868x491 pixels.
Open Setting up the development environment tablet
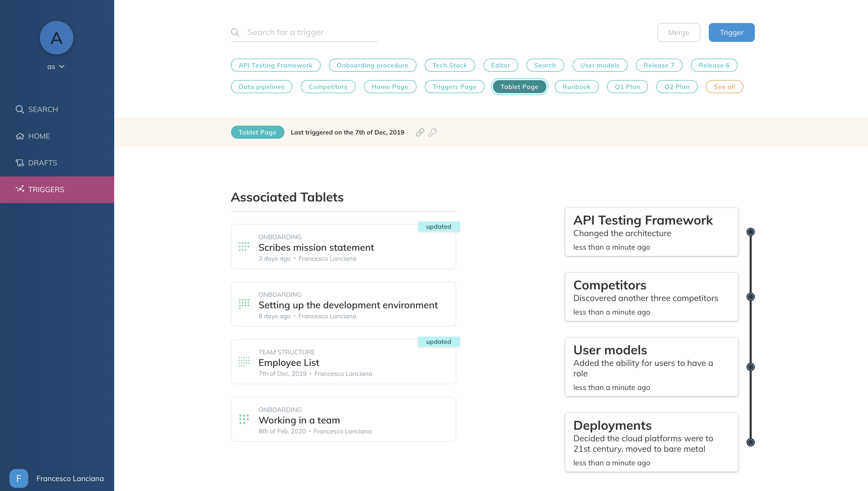click(x=344, y=304)
